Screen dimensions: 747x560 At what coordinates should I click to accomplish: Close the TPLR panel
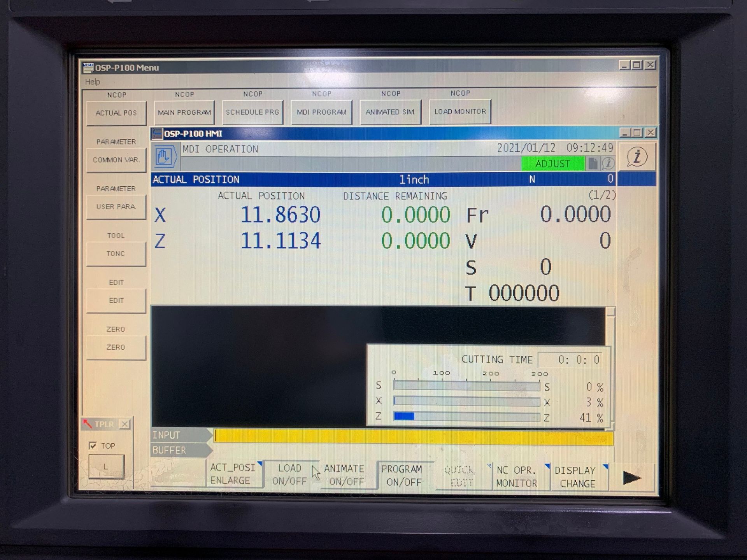(x=124, y=424)
